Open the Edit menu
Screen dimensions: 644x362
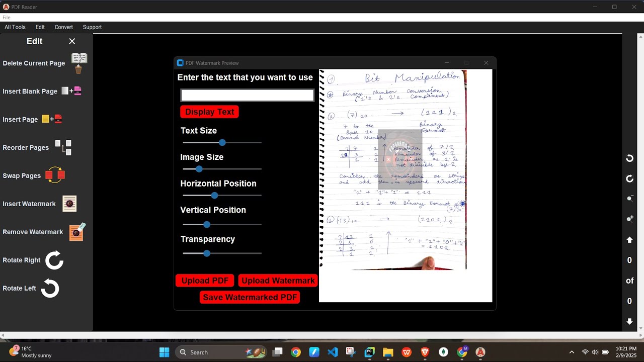click(40, 27)
